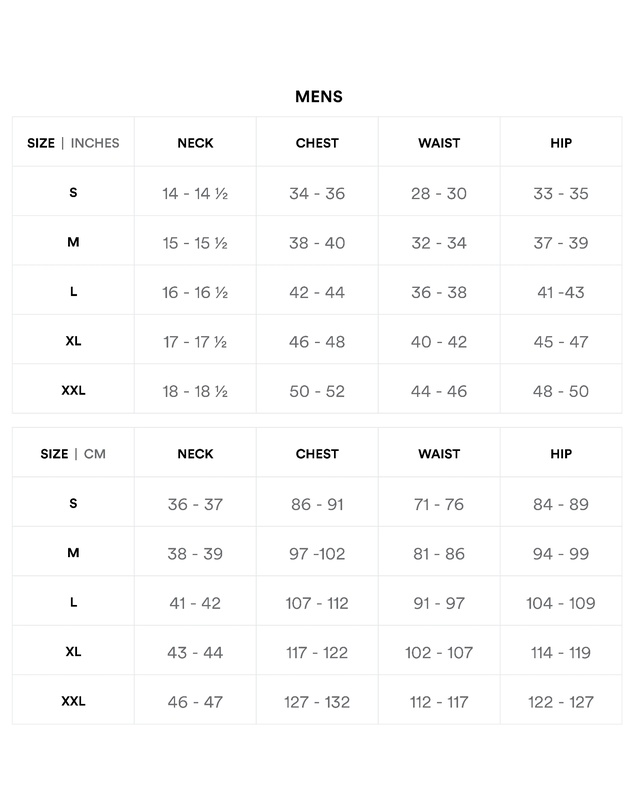
Task: Click waist value 36 - 38
Action: pyautogui.click(x=439, y=293)
